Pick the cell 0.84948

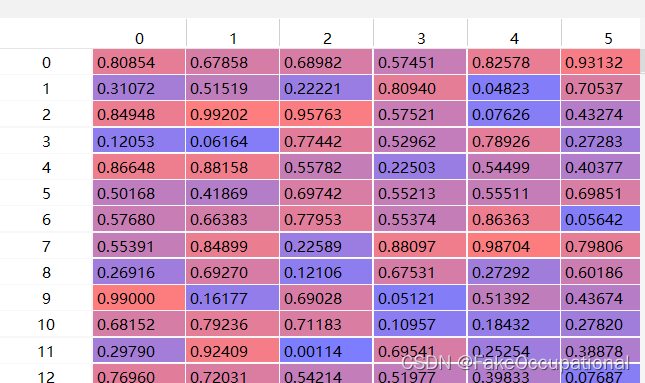[x=139, y=114]
